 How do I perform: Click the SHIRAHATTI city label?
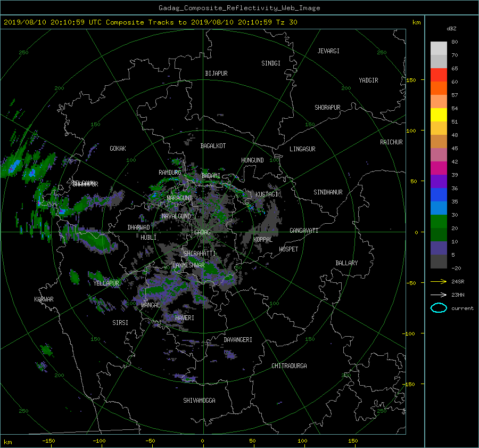click(200, 254)
